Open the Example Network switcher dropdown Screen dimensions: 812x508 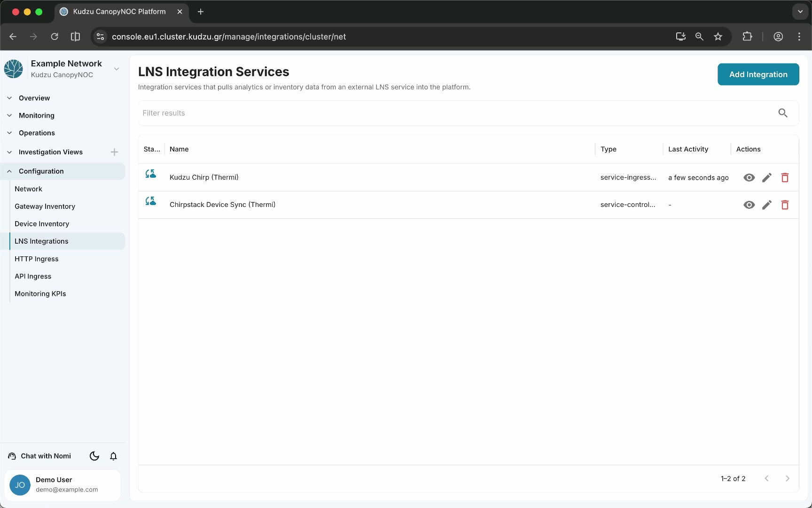coord(117,69)
